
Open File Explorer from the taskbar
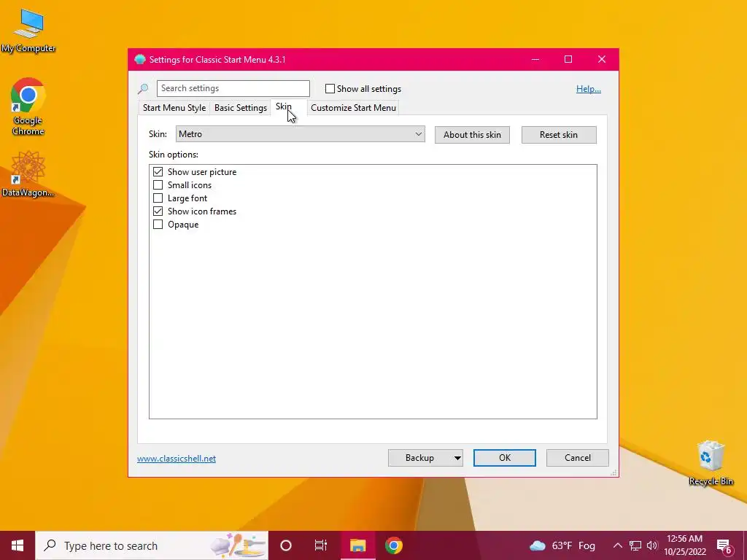(357, 545)
